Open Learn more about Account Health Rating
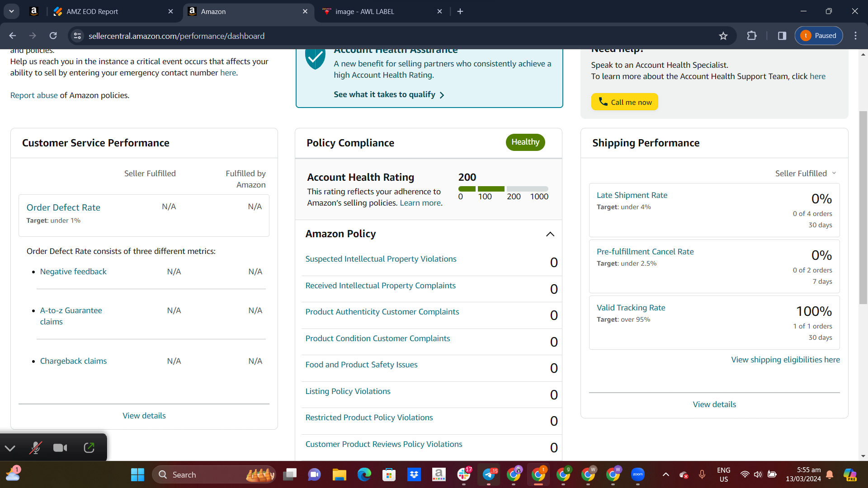The height and width of the screenshot is (488, 868). pyautogui.click(x=420, y=203)
